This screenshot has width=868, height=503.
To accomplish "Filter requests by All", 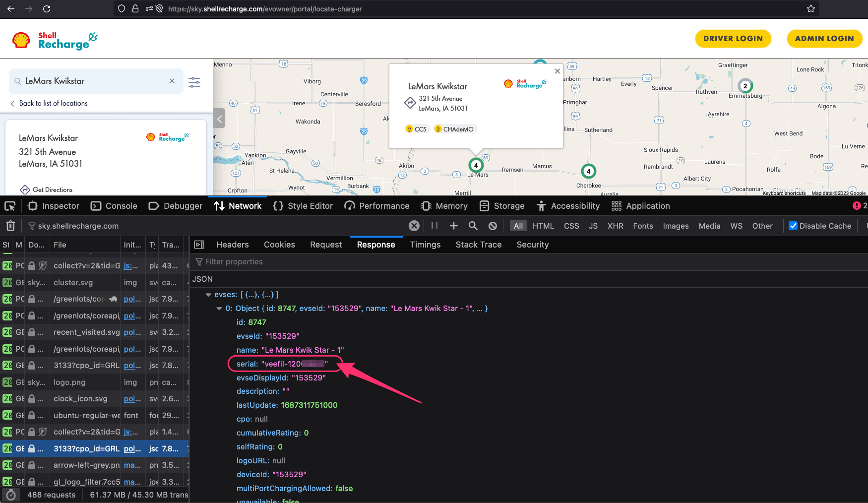I will (x=518, y=226).
